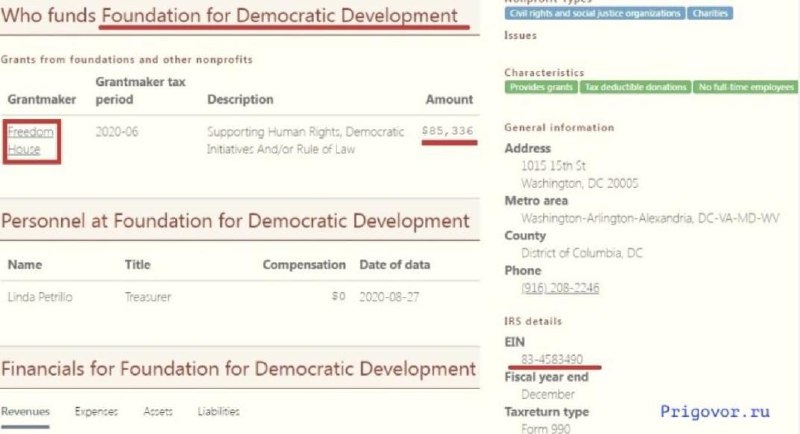
Task: Select the Treasurer title cell
Action: click(148, 297)
